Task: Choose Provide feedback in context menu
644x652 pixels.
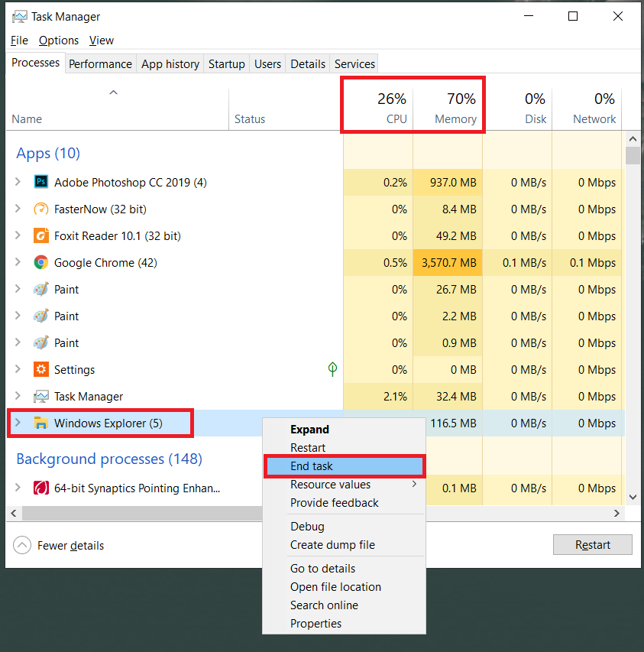Action: tap(344, 503)
